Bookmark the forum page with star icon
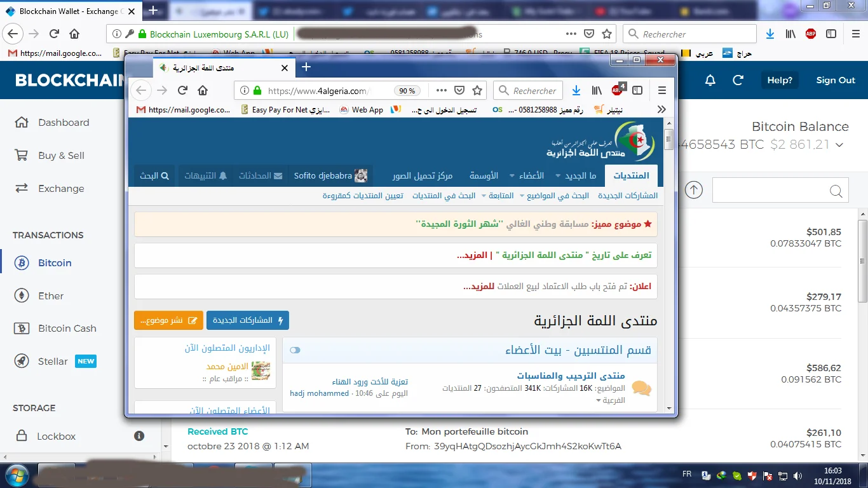This screenshot has width=868, height=488. 477,90
